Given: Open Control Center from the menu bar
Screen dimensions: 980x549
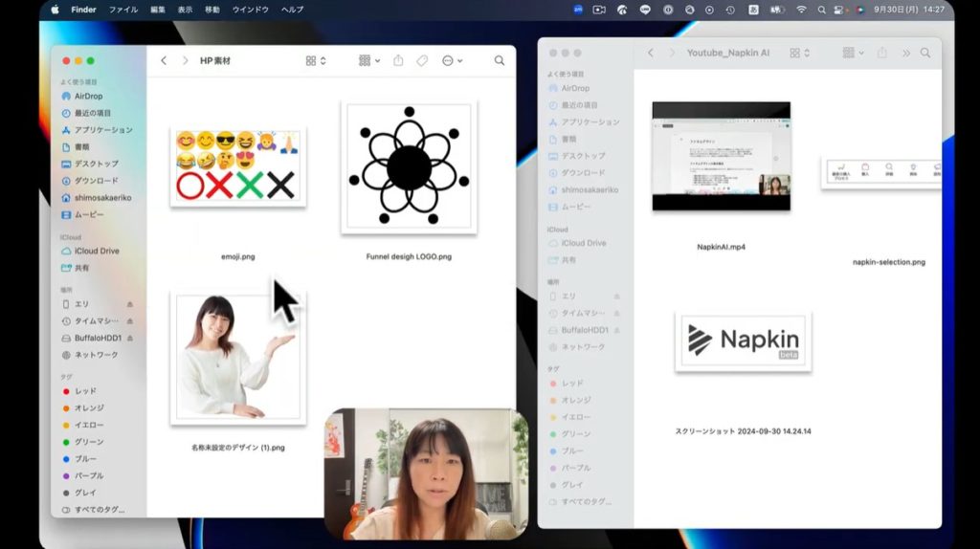Looking at the screenshot, I should tap(838, 10).
